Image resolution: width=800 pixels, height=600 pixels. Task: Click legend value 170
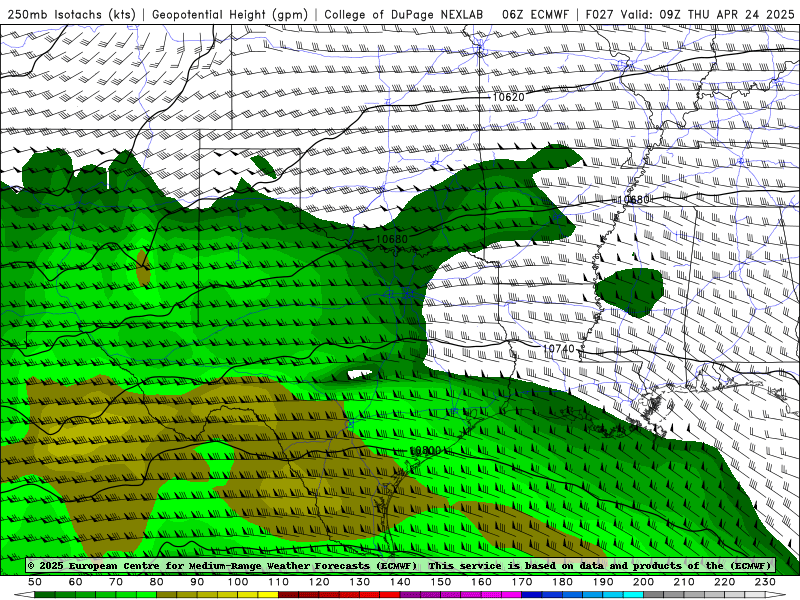[x=522, y=582]
